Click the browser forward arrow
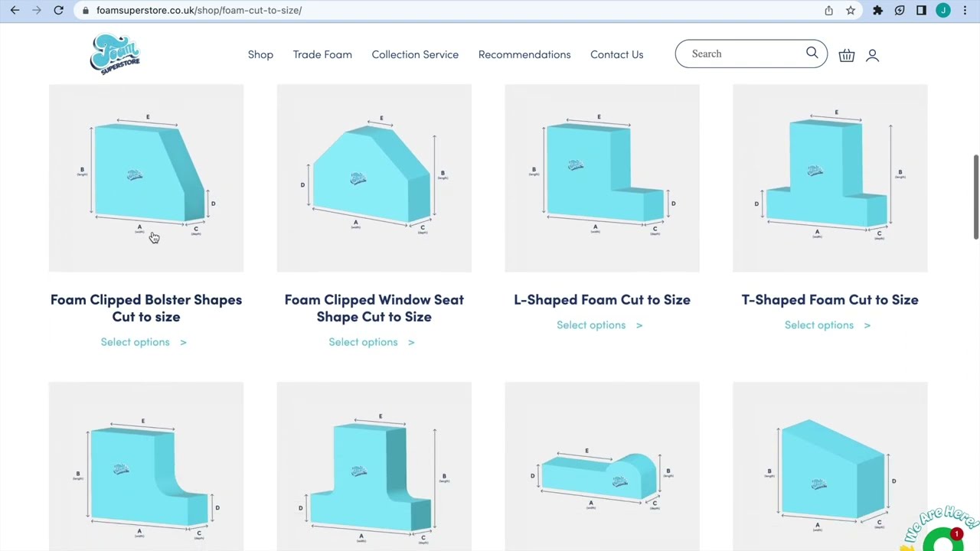The height and width of the screenshot is (551, 980). point(36,10)
